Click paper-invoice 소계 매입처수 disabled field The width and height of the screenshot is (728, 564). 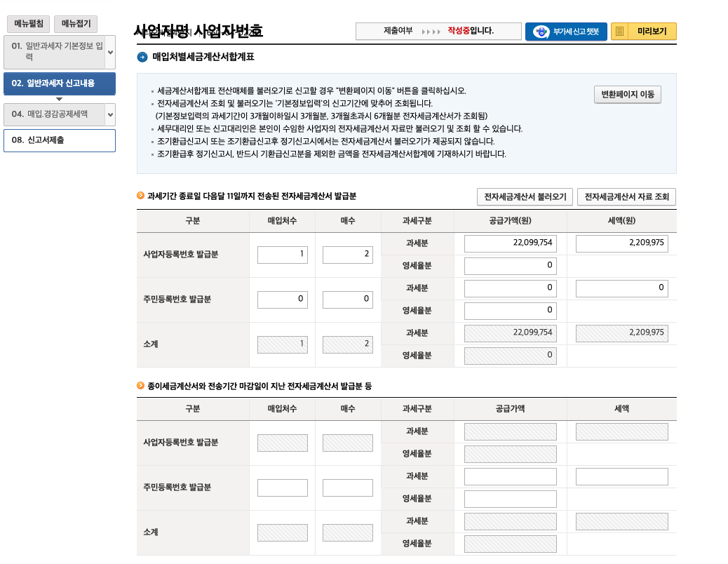click(282, 533)
